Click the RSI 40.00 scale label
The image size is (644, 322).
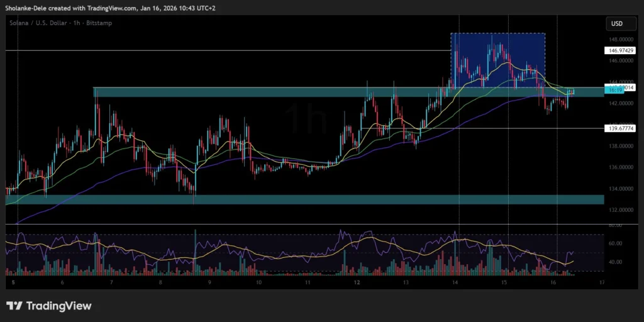point(615,262)
